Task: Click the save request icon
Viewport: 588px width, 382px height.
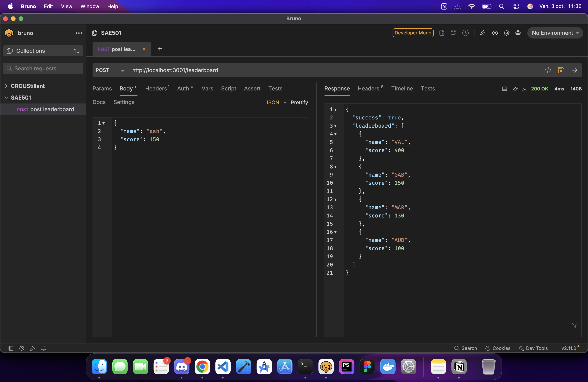Action: (561, 70)
